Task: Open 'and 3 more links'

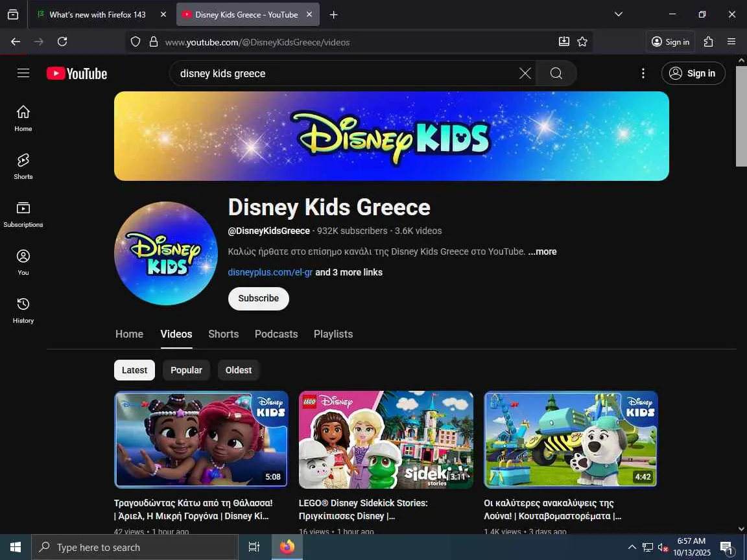Action: pyautogui.click(x=349, y=272)
